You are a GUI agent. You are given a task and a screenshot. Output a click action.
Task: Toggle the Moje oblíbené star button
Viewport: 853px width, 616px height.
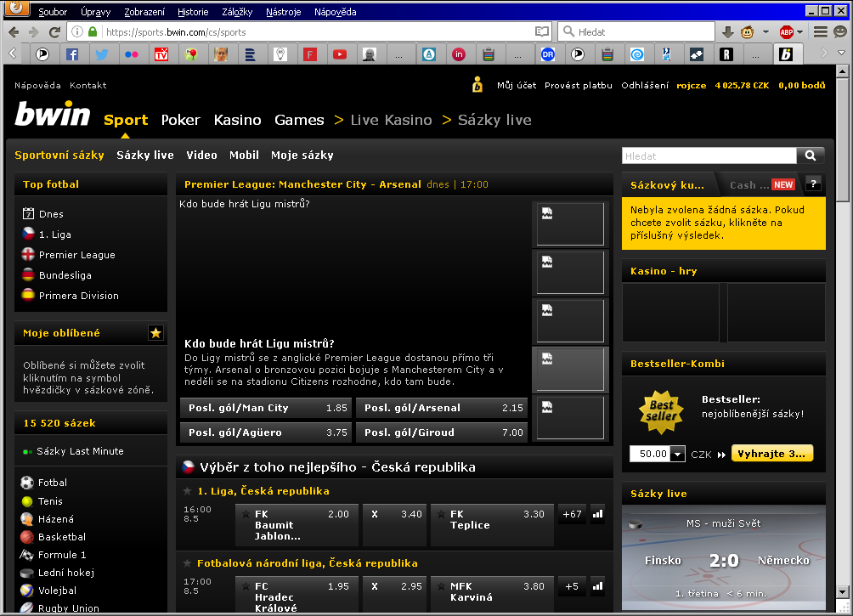(155, 333)
